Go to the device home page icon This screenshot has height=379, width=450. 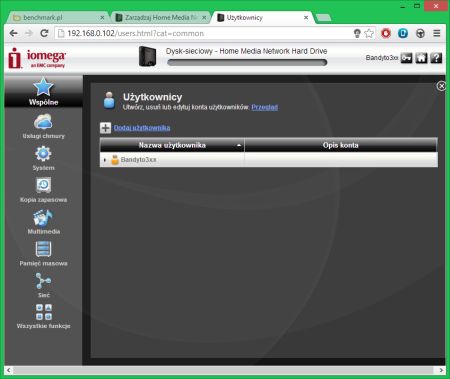pyautogui.click(x=421, y=58)
